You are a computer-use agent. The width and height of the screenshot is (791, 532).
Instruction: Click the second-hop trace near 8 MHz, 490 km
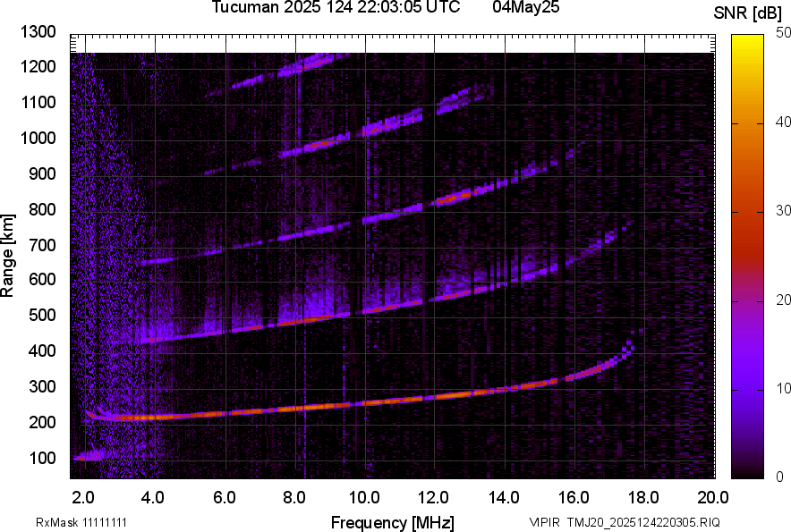pyautogui.click(x=295, y=322)
